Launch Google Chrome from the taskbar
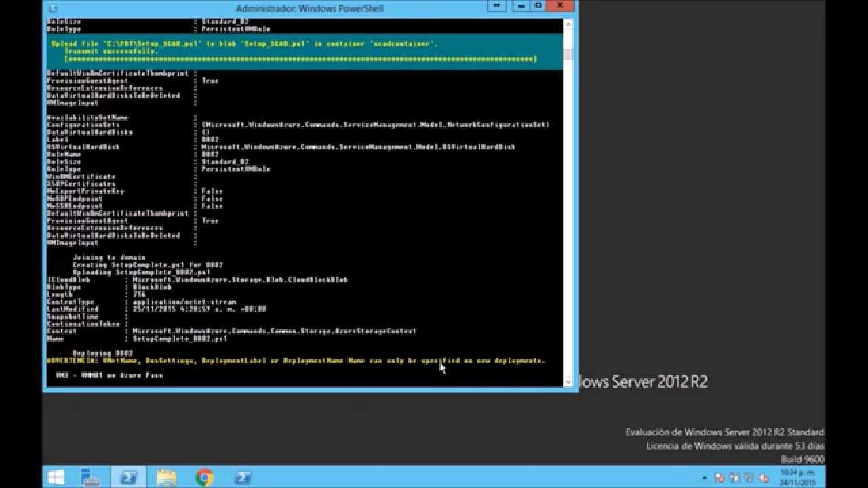868x488 pixels. click(204, 477)
